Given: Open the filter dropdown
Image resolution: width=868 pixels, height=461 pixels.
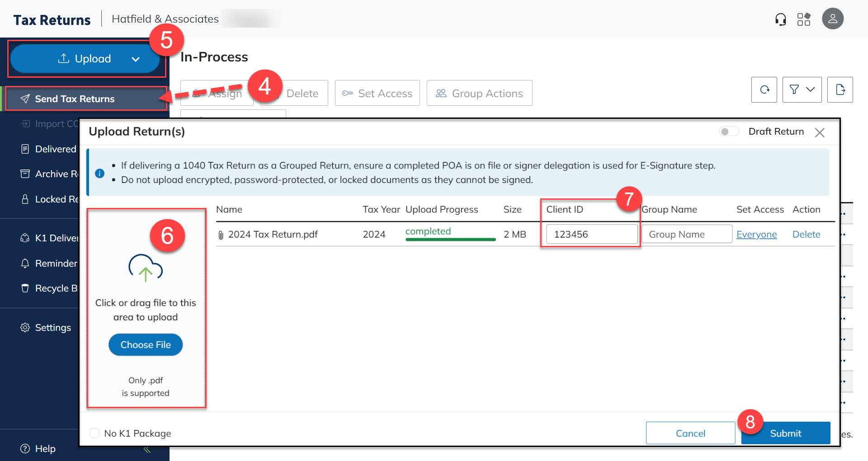Looking at the screenshot, I should pos(802,89).
